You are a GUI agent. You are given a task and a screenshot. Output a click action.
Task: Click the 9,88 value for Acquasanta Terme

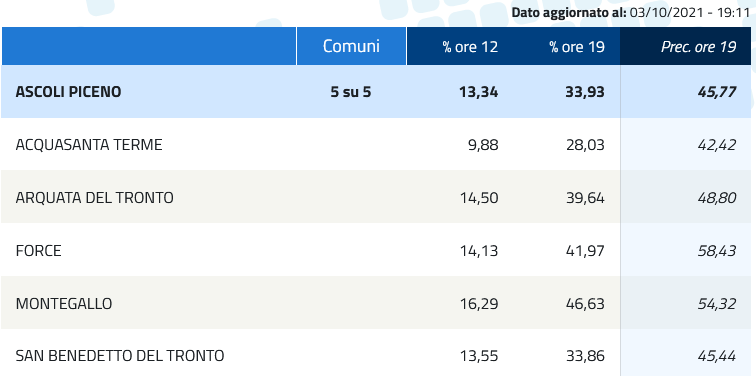tap(483, 145)
